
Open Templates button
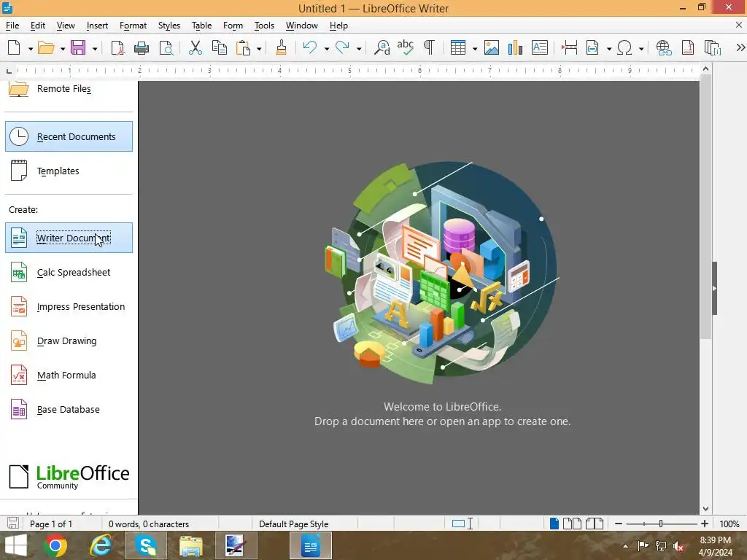point(69,171)
